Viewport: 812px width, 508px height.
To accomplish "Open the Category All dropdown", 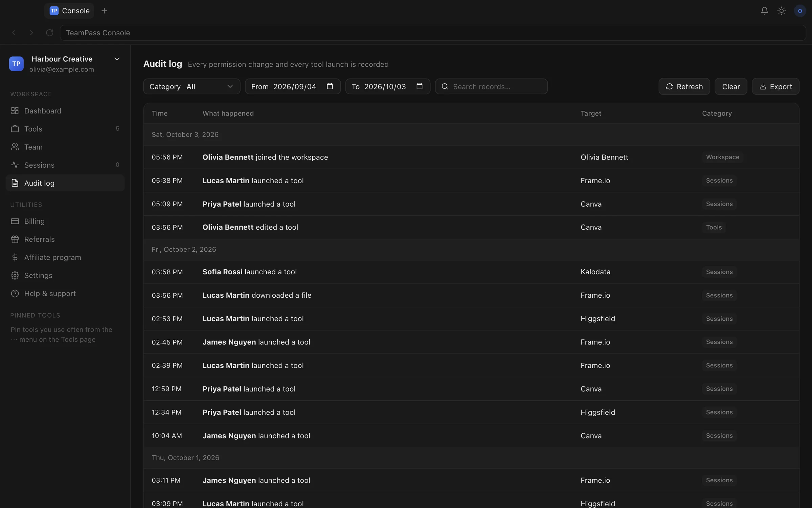I will point(191,86).
